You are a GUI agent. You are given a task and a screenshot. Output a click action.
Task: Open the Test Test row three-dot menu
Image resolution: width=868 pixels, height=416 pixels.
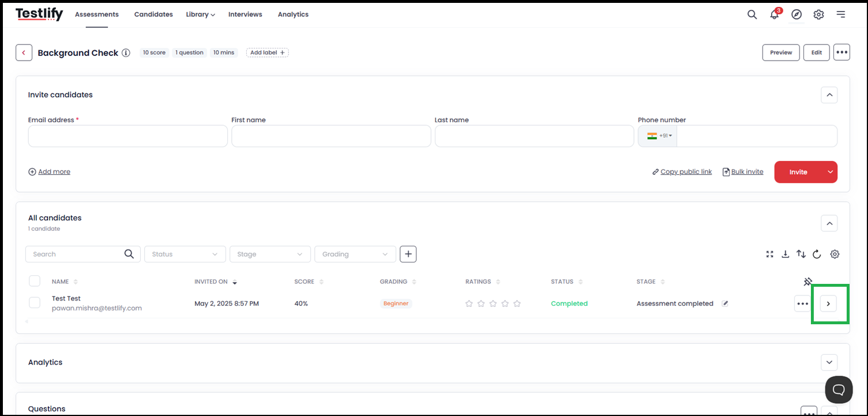click(802, 303)
